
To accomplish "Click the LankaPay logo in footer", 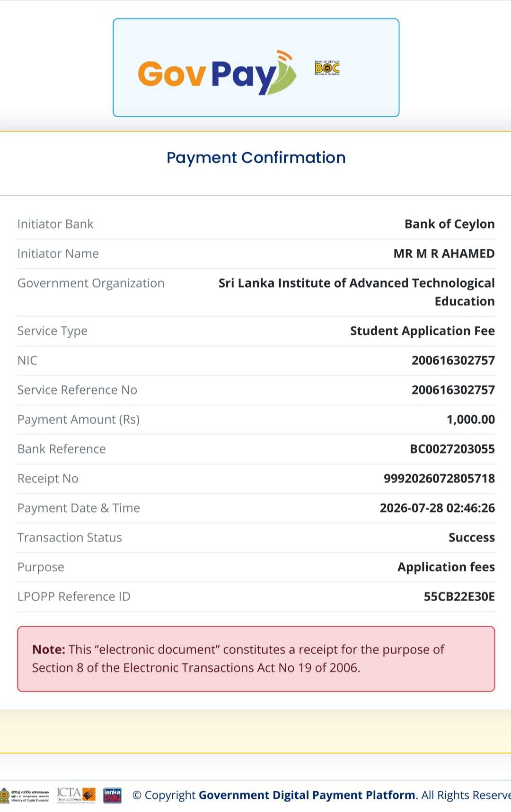I will pos(113,795).
